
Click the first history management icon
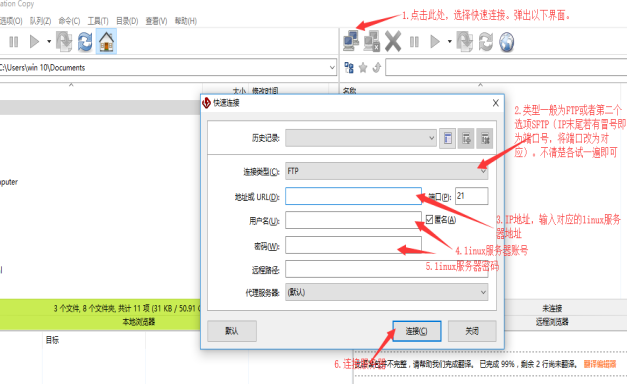pos(447,139)
